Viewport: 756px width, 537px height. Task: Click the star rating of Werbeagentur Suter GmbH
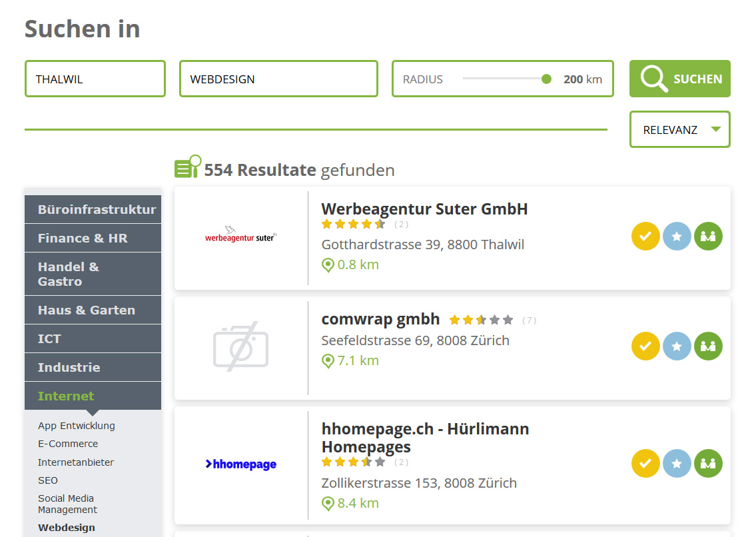click(x=354, y=224)
